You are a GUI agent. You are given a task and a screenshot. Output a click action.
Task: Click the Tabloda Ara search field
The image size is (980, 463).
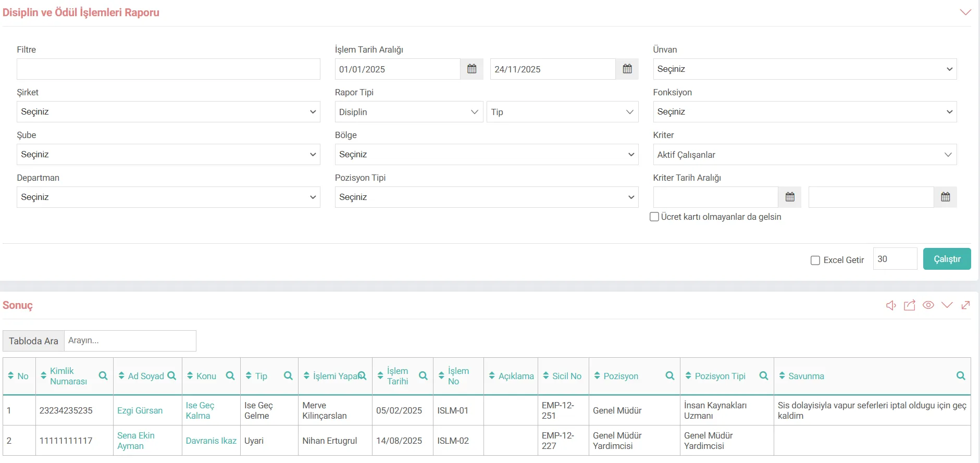click(x=130, y=341)
